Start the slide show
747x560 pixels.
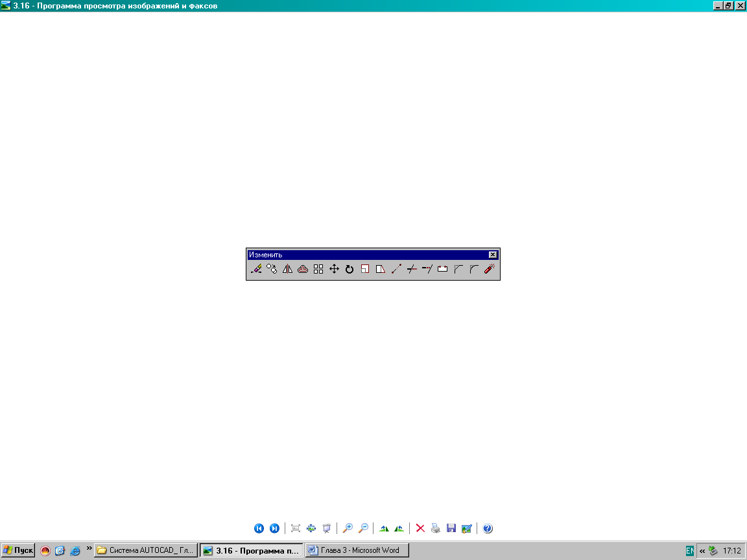[327, 528]
